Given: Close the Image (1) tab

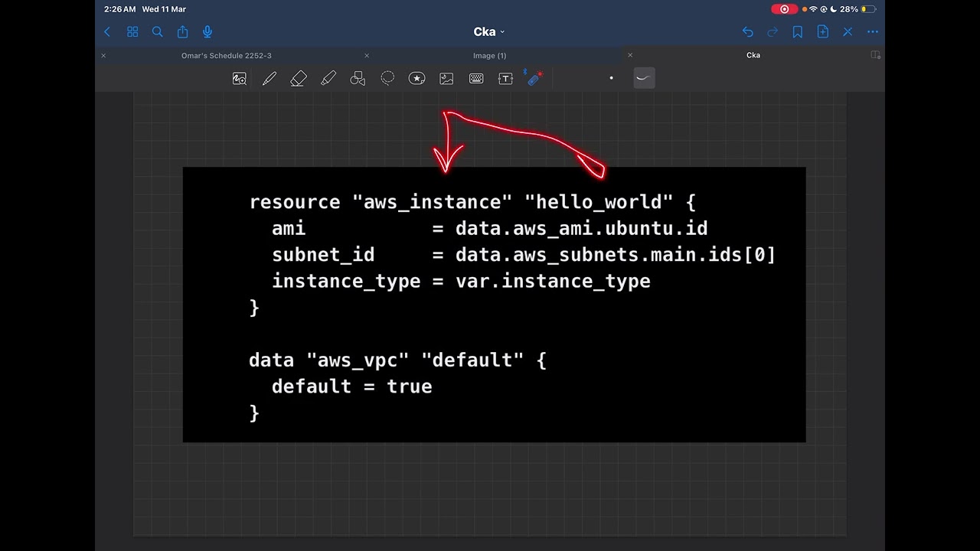Looking at the screenshot, I should point(367,55).
